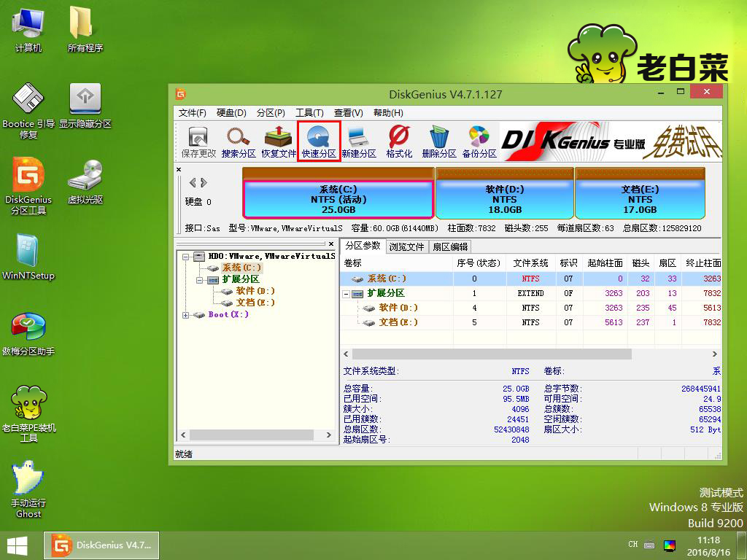The image size is (747, 560).
Task: Click the DiskGenius taskbar button
Action: pos(101,545)
